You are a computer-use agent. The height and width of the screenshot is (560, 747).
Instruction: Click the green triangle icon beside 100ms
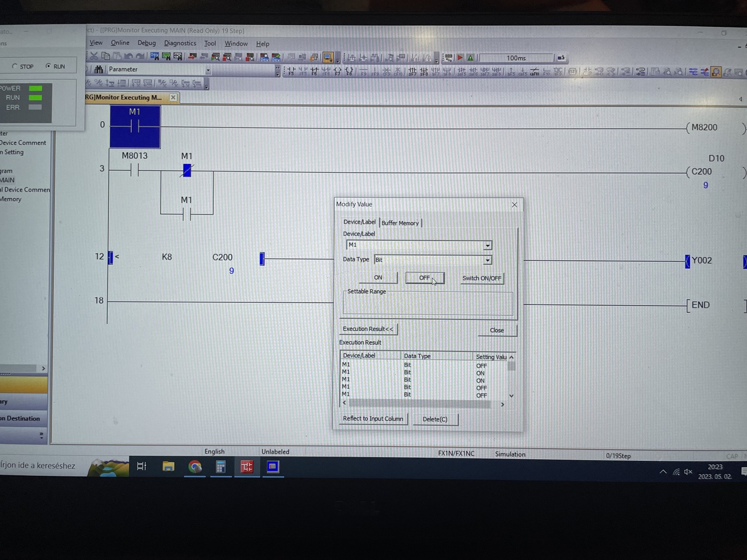click(470, 58)
